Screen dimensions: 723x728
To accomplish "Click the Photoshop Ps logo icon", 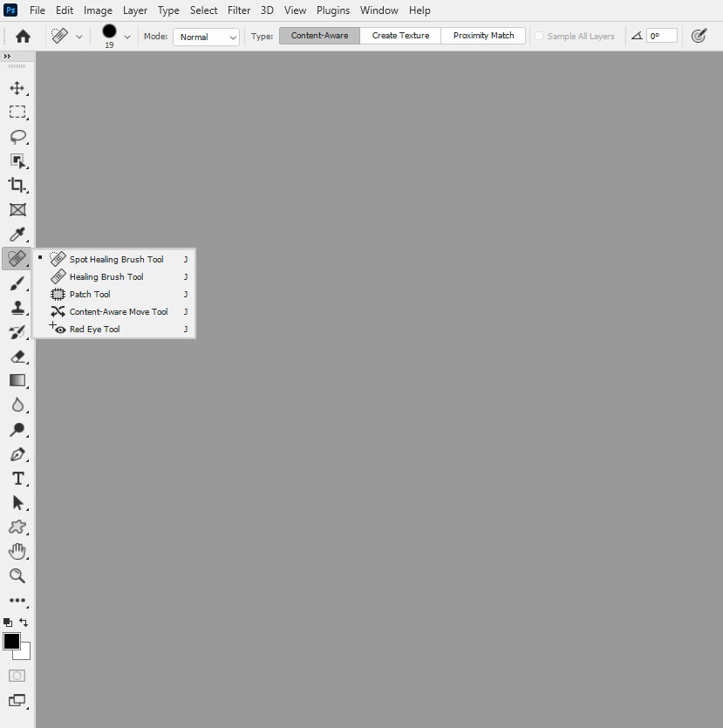I will [10, 10].
